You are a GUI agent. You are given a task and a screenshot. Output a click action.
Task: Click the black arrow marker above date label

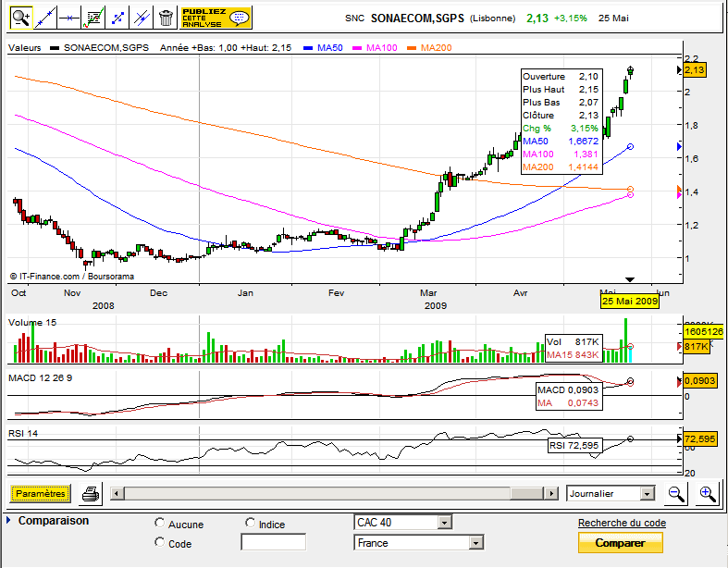click(x=630, y=279)
